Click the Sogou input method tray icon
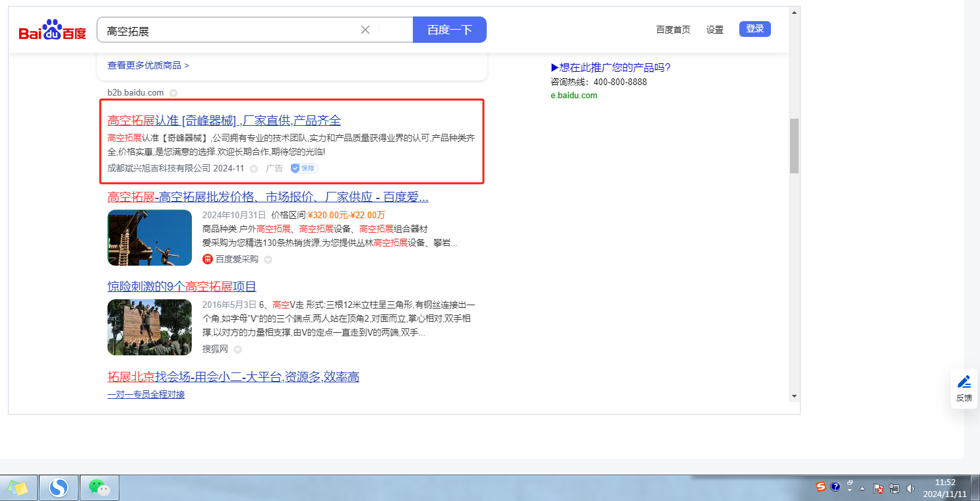 820,487
